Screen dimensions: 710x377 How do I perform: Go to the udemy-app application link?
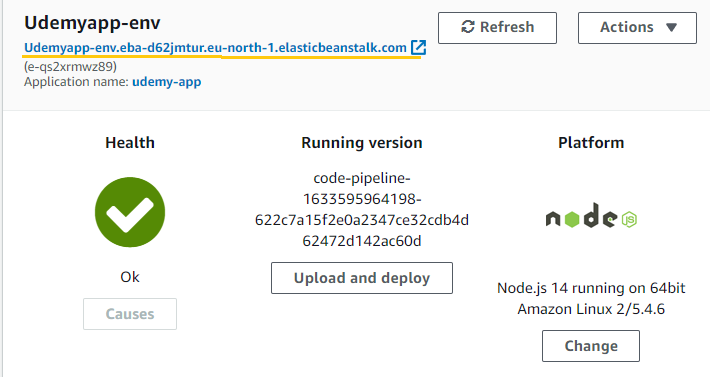167,82
